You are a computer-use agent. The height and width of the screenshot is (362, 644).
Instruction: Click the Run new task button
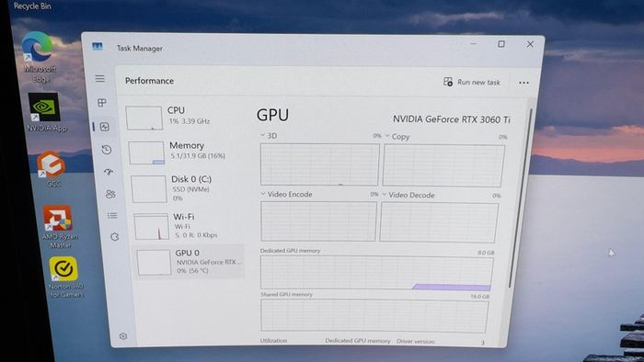click(x=471, y=82)
